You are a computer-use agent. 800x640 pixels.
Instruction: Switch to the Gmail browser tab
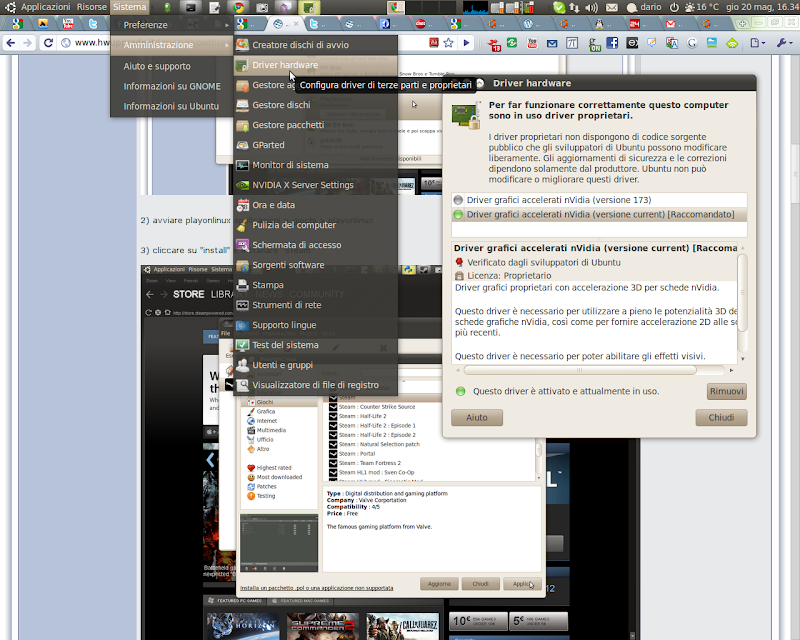[676, 23]
